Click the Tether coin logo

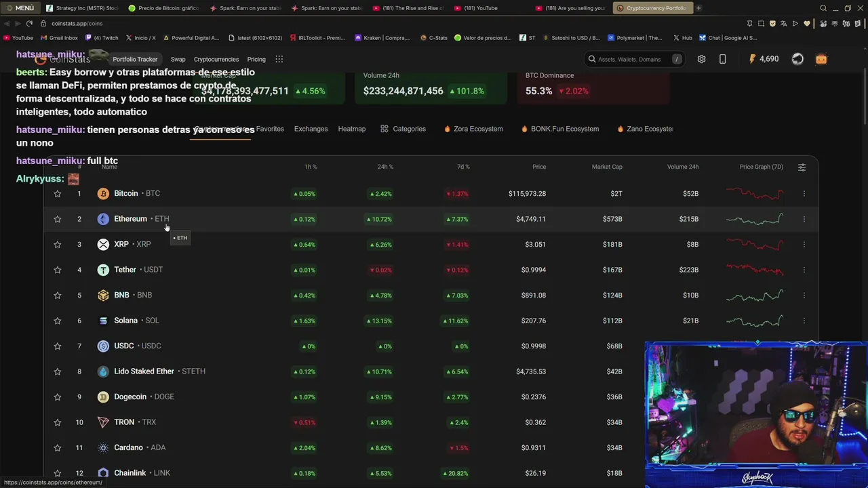[103, 270]
